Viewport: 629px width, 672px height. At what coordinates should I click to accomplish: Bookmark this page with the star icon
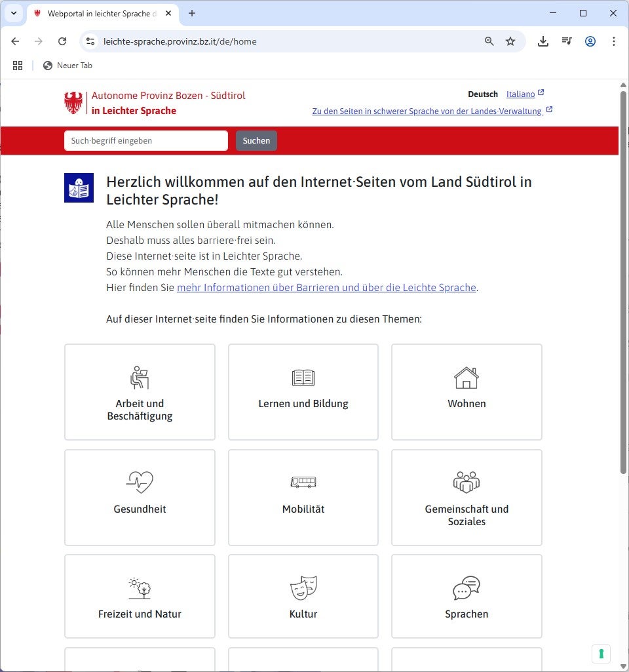coord(510,41)
